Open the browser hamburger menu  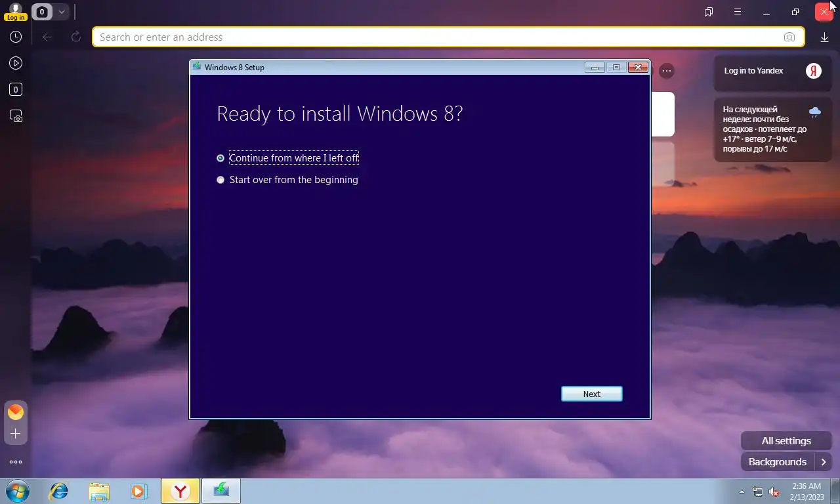point(738,12)
